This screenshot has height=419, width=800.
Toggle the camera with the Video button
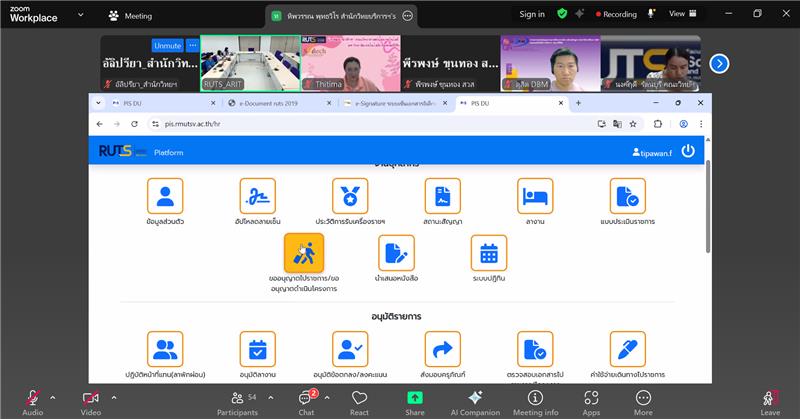(90, 398)
